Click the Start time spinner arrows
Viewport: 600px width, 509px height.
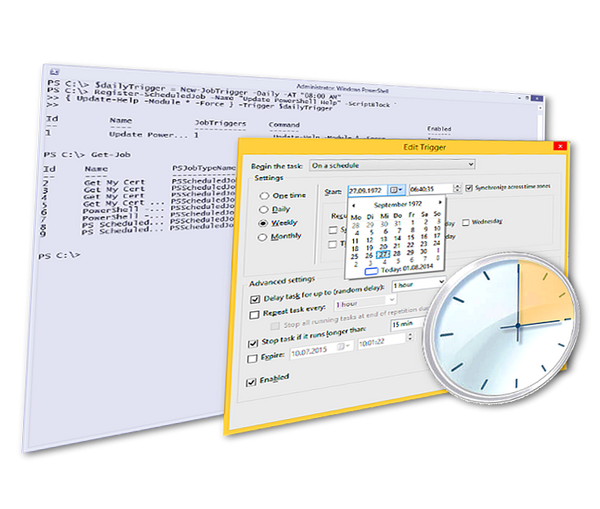click(x=457, y=188)
